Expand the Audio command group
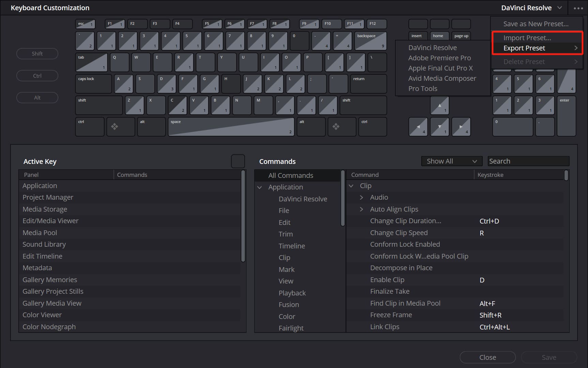Screen dimensions: 588x368 tap(361, 198)
